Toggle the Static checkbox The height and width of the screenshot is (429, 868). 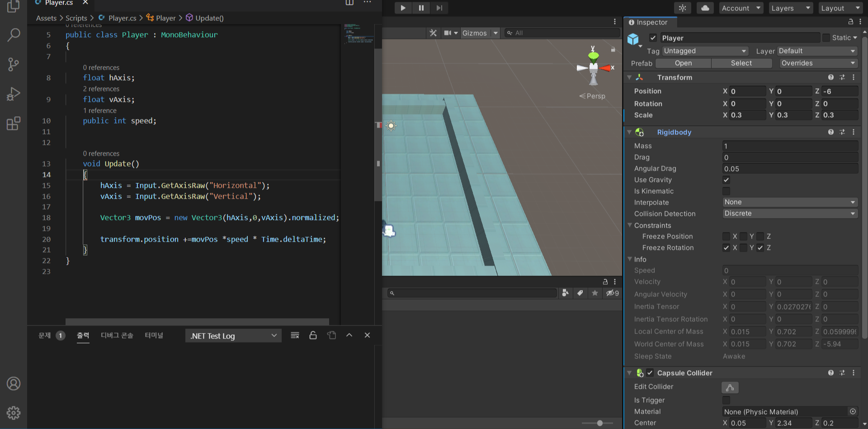point(826,38)
